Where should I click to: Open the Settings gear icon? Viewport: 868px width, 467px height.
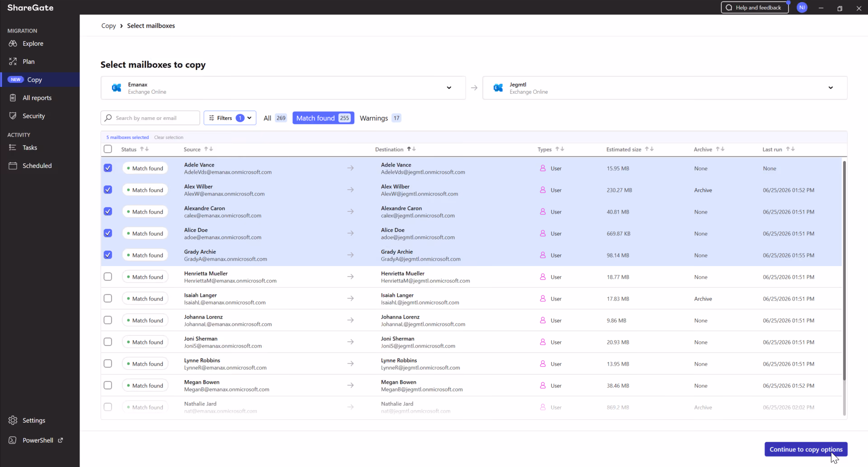click(13, 420)
